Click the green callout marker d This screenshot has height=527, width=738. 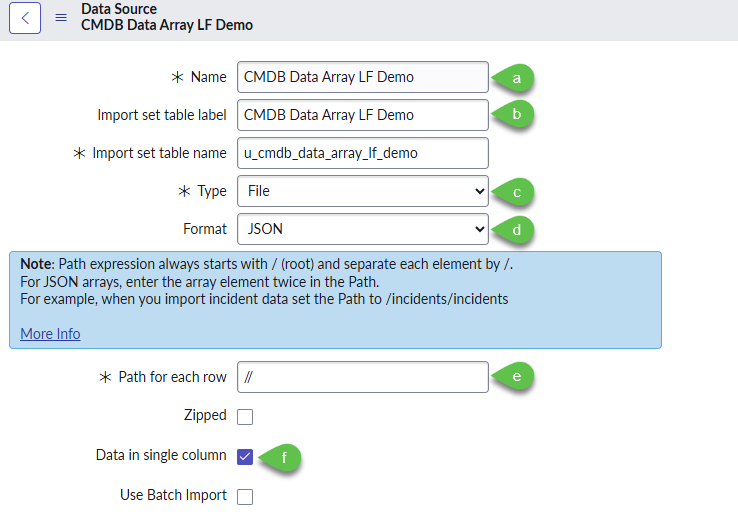[x=516, y=229]
